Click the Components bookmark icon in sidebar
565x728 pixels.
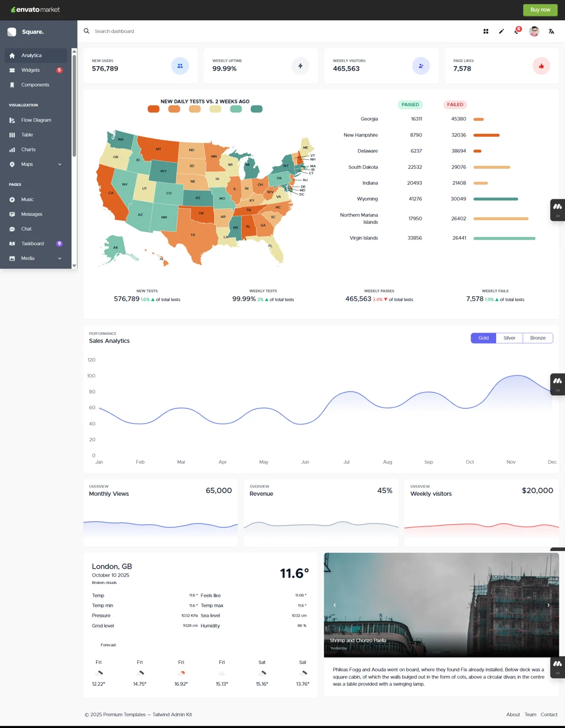pyautogui.click(x=12, y=85)
